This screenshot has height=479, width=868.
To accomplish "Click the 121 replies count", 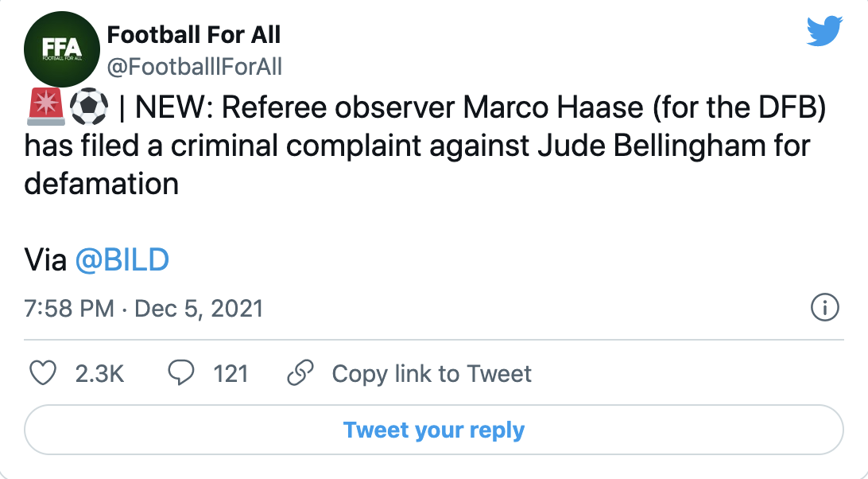I will coord(231,373).
